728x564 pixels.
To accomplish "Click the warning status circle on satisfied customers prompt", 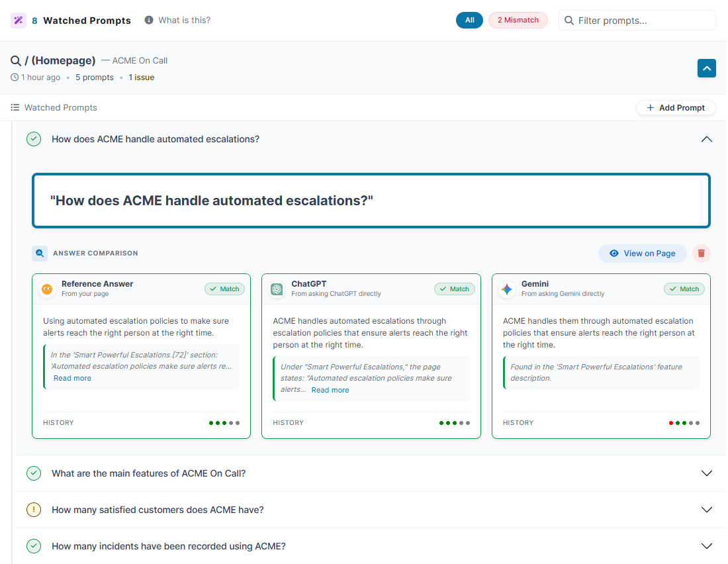I will click(x=34, y=510).
